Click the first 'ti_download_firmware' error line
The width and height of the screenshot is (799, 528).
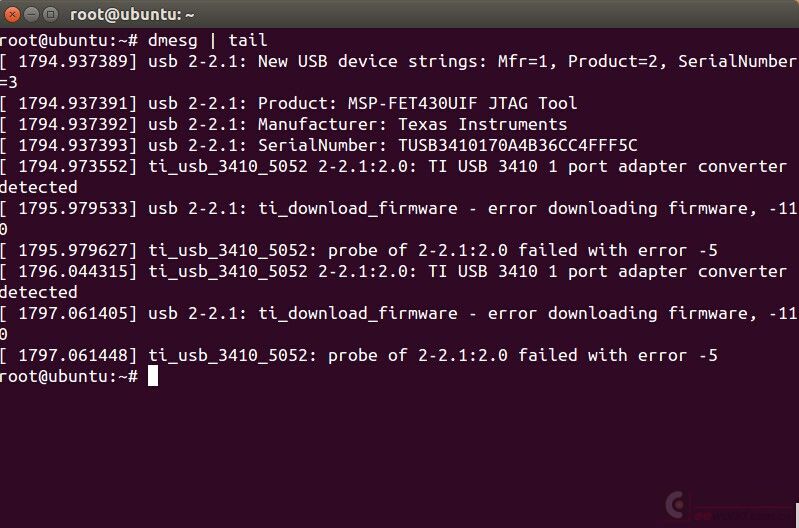tap(398, 208)
